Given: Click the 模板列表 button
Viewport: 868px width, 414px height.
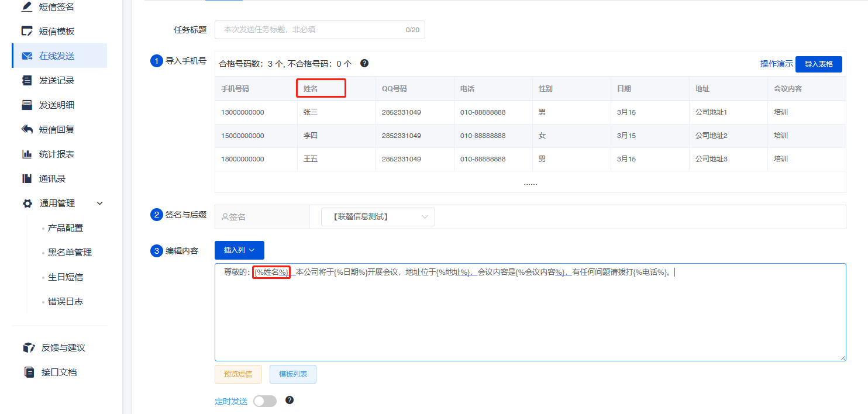Looking at the screenshot, I should pyautogui.click(x=293, y=374).
